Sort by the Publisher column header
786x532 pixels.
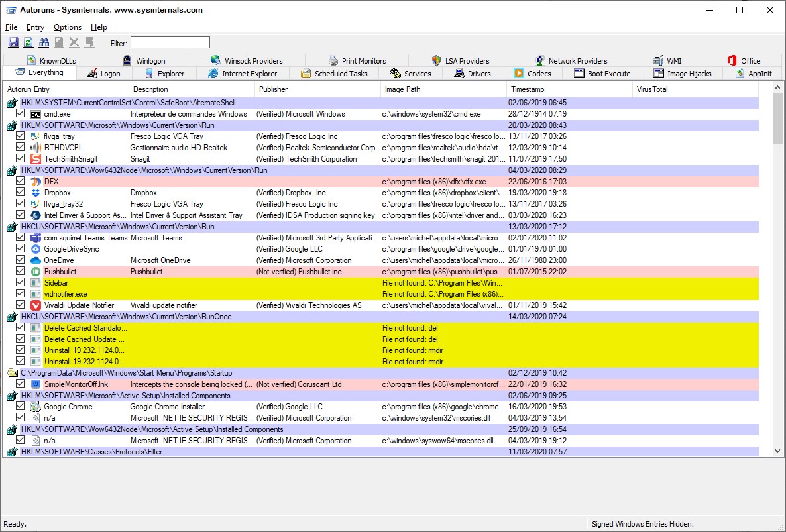click(273, 89)
